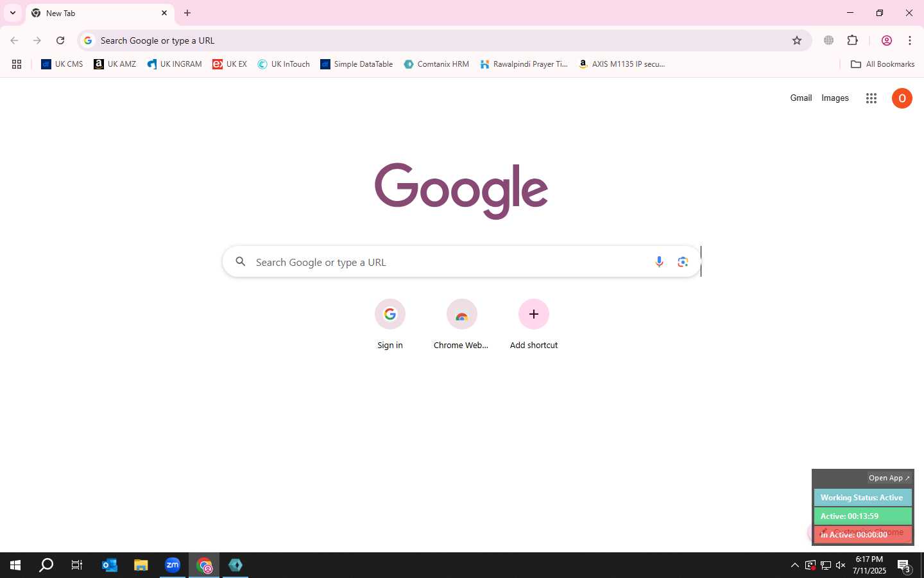
Task: Show hidden system tray icons
Action: [794, 565]
